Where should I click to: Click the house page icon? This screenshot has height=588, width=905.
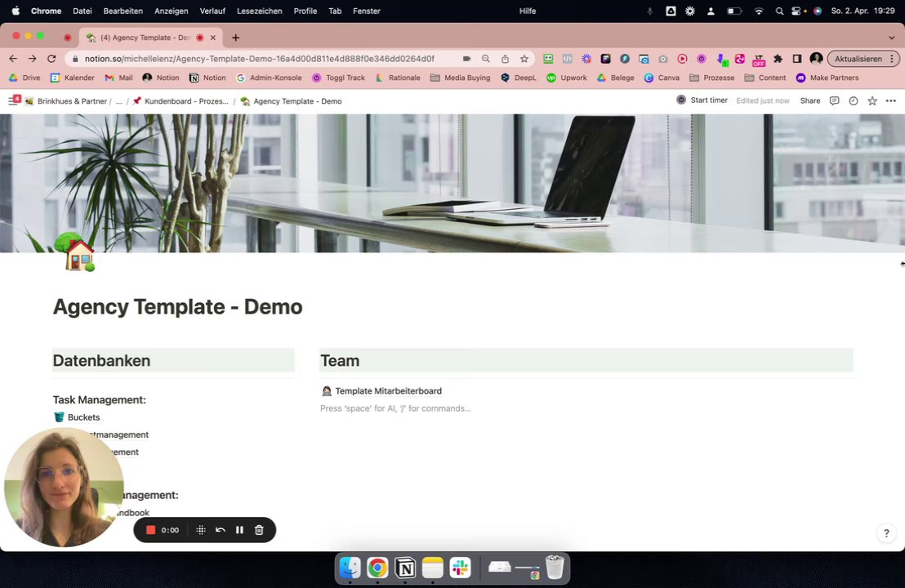pos(76,252)
